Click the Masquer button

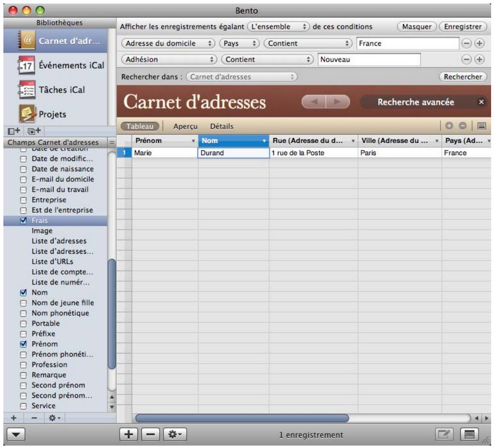(x=416, y=27)
